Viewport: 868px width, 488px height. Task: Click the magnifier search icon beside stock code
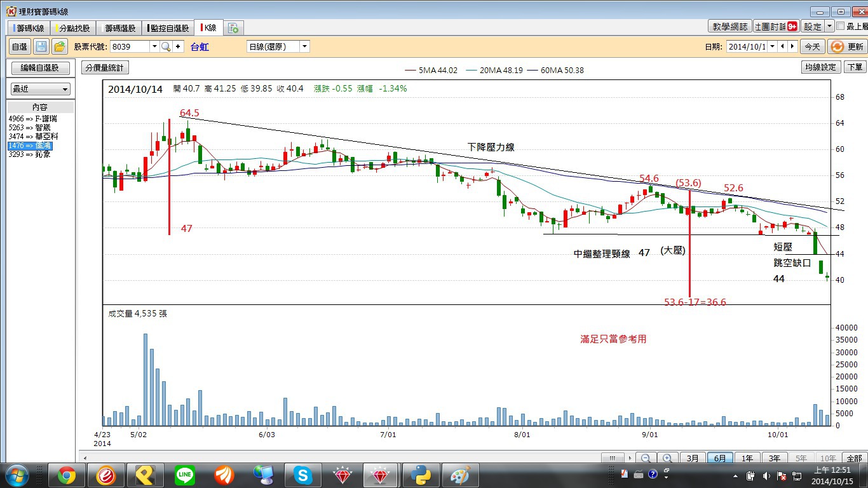pyautogui.click(x=166, y=46)
